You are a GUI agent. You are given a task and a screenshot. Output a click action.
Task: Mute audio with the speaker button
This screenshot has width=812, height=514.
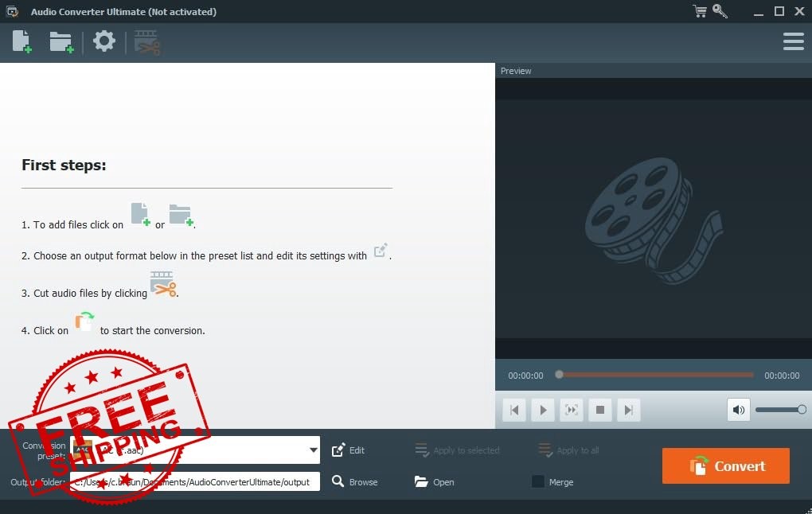coord(739,410)
